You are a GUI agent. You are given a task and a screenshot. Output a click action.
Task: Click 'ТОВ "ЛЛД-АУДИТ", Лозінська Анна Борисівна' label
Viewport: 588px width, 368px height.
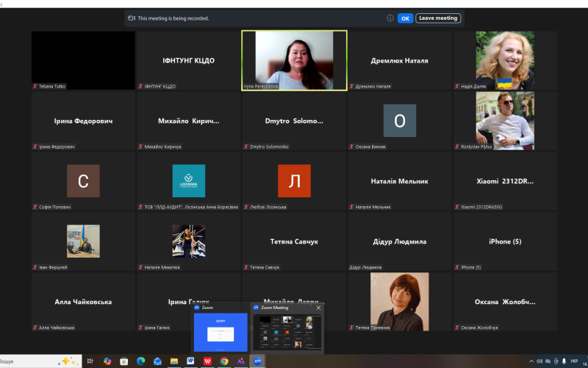tap(191, 207)
